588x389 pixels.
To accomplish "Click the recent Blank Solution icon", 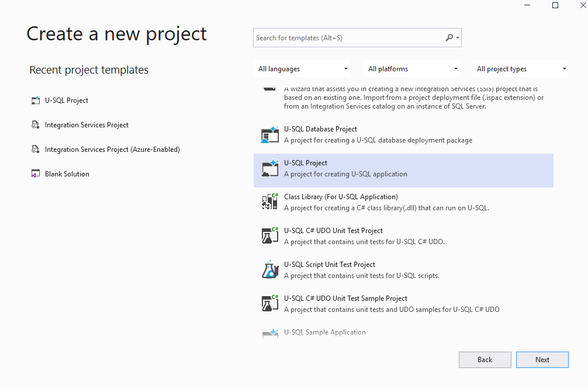I will [36, 174].
